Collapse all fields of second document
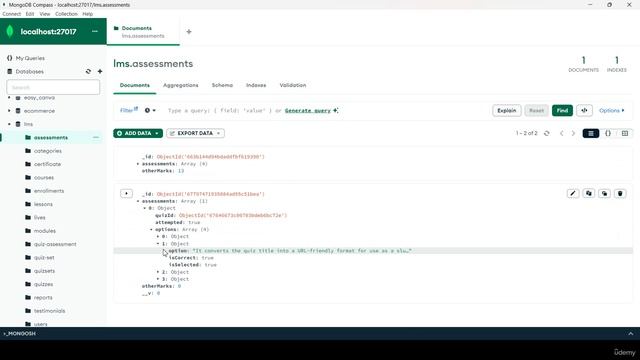Screen dimensions: 640x360 click(x=126, y=193)
